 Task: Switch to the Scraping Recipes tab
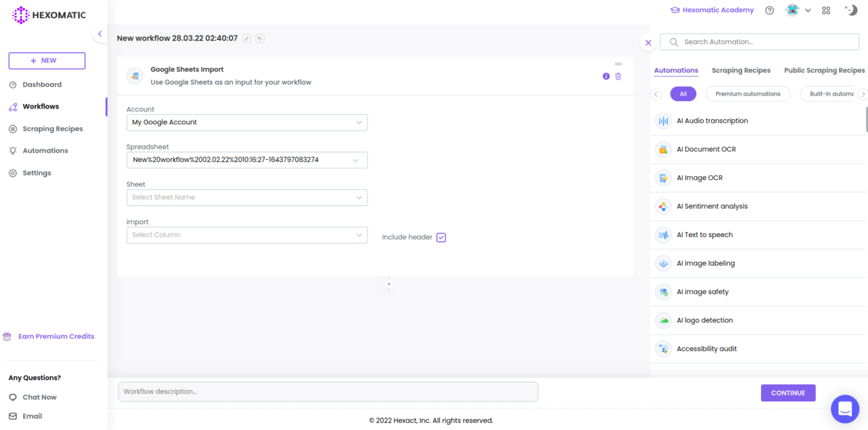[x=741, y=70]
